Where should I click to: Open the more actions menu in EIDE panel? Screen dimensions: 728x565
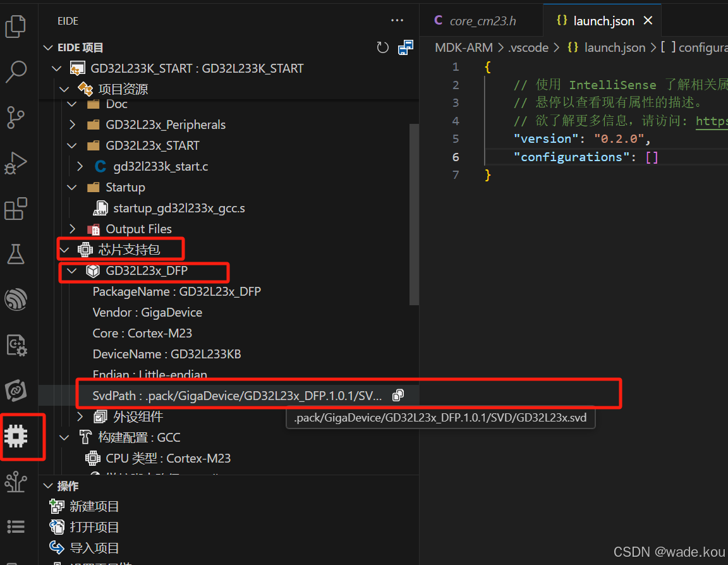click(397, 20)
